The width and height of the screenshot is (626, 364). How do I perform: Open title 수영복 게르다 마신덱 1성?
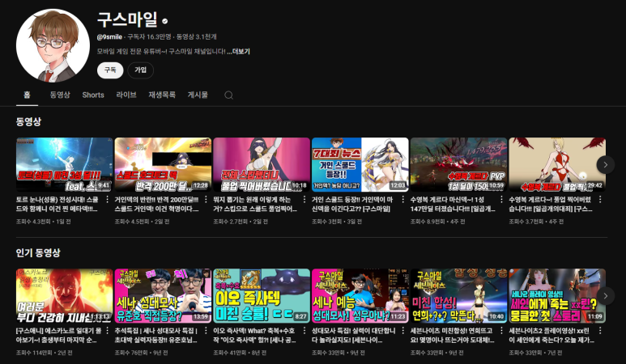click(453, 204)
